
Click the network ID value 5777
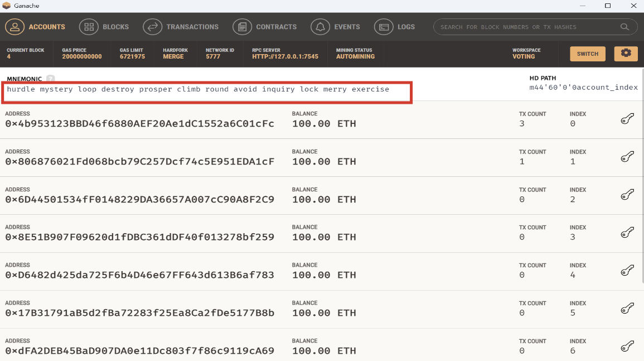(x=213, y=57)
